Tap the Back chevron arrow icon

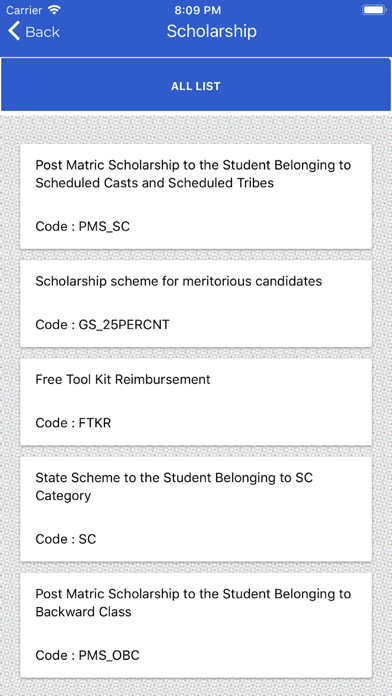(14, 32)
